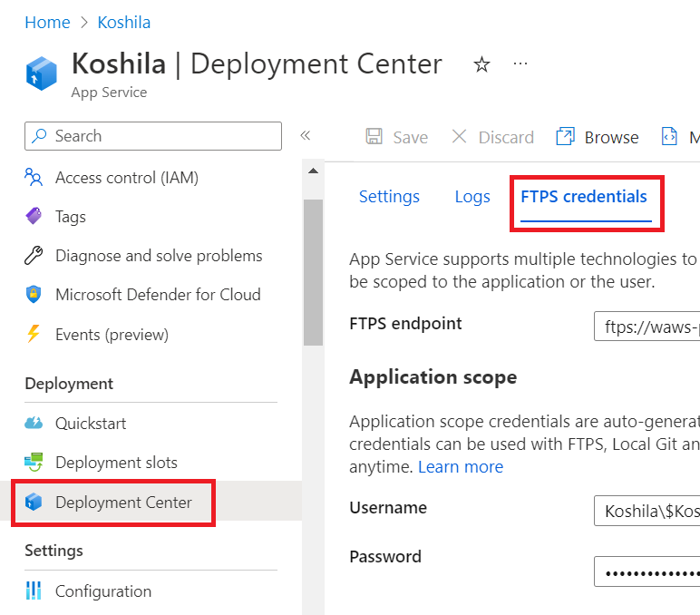Click the purple Tags icon
The height and width of the screenshot is (615, 700).
[x=34, y=216]
